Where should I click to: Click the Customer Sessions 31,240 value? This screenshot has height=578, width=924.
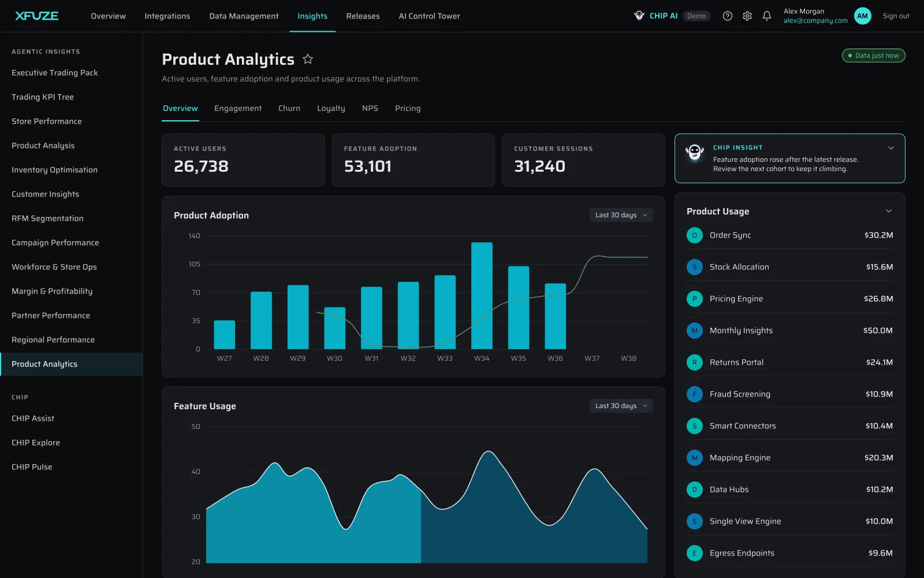539,166
